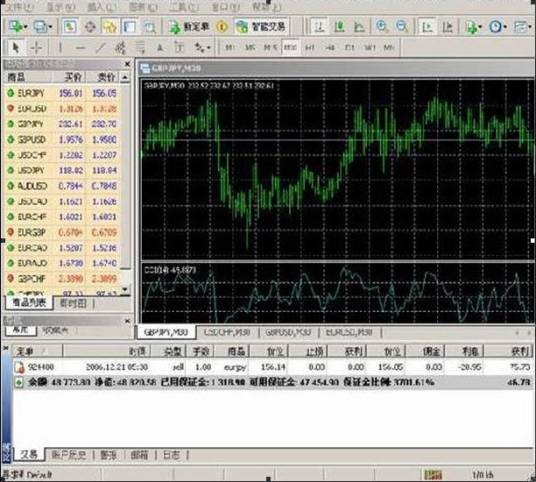Viewport: 536px width, 482px height.
Task: Switch to the USDCHF,M30 chart tab
Action: [x=227, y=332]
